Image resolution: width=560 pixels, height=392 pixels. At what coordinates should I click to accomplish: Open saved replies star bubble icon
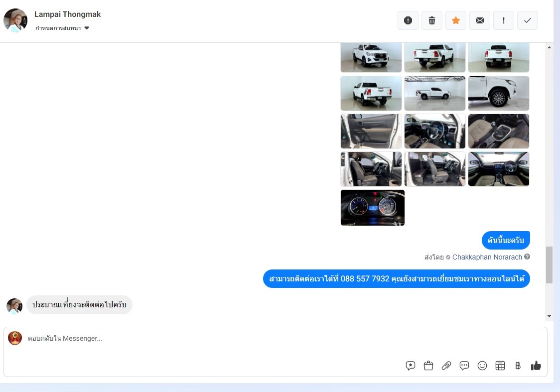tap(411, 366)
